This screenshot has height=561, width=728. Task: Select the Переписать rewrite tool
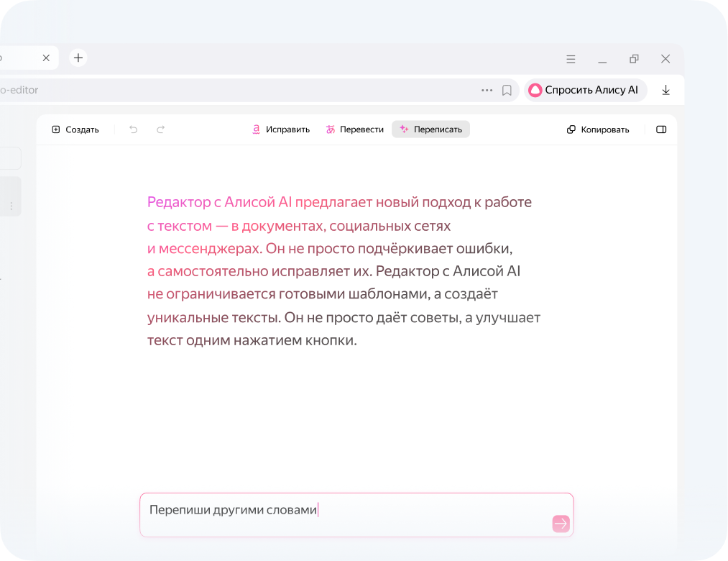(x=431, y=129)
